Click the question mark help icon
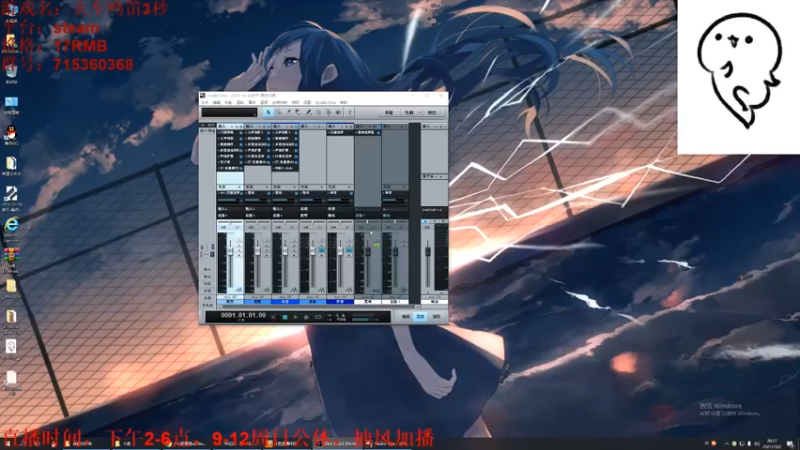This screenshot has height=450, width=800. point(349,112)
